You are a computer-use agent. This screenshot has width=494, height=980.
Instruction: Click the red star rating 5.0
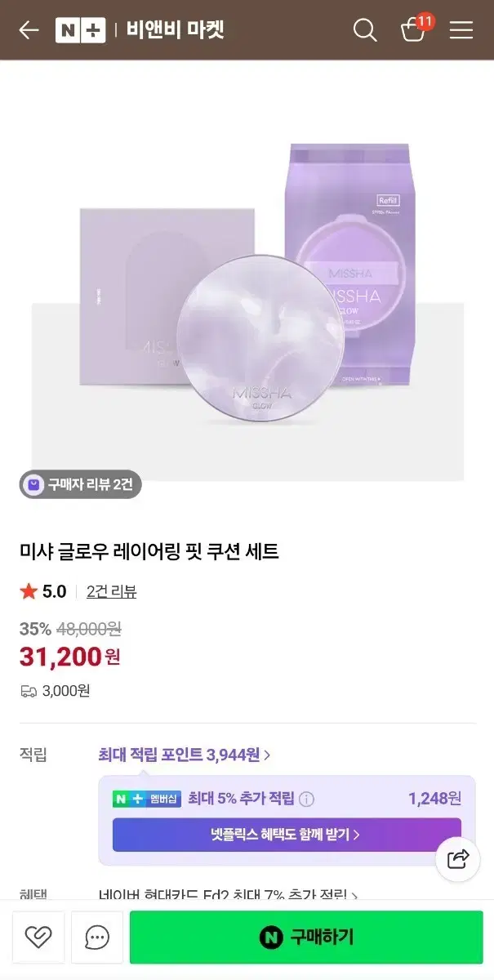(29, 591)
